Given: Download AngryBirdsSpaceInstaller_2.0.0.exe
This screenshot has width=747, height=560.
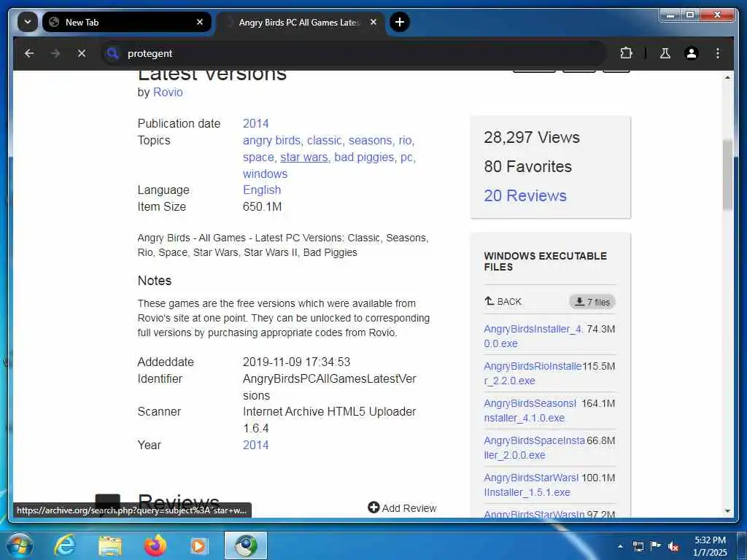Looking at the screenshot, I should 535,448.
